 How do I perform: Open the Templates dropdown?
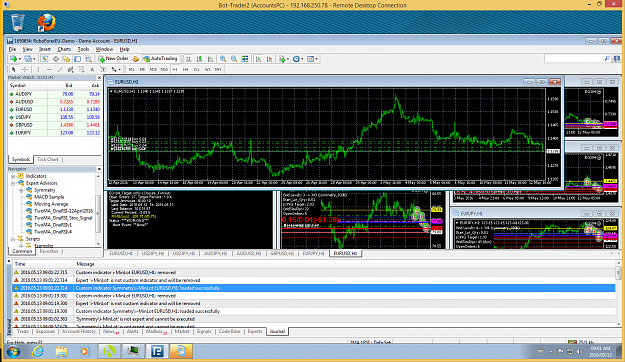(x=312, y=59)
